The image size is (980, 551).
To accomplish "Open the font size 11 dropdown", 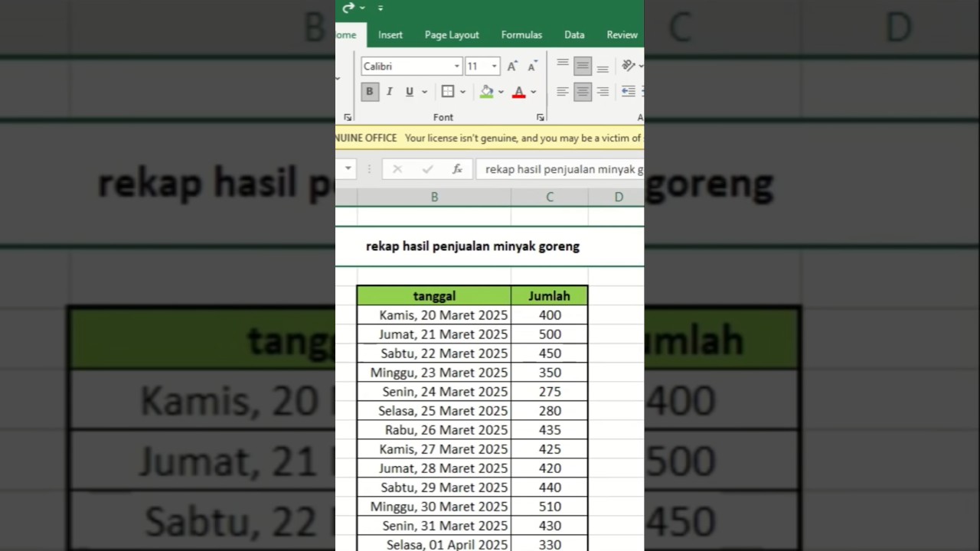I will pyautogui.click(x=494, y=67).
